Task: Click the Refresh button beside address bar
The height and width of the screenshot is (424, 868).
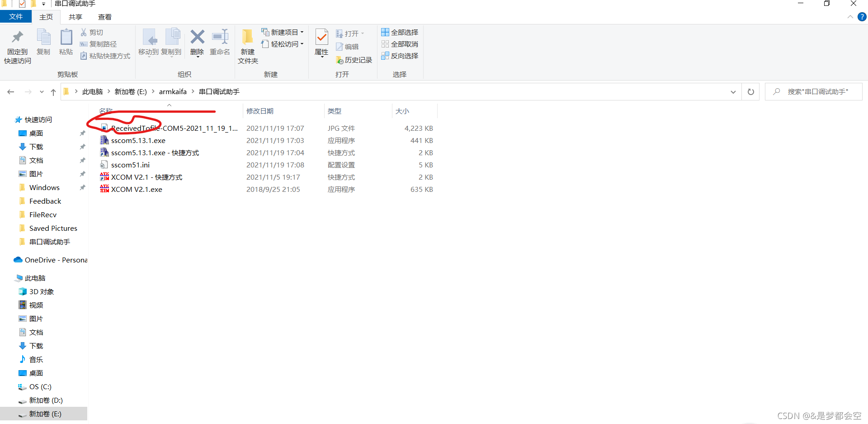Action: tap(750, 92)
